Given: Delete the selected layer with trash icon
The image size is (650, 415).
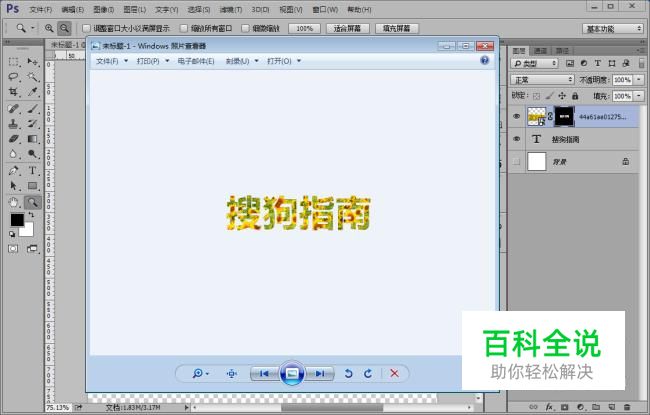Looking at the screenshot, I should point(627,407).
